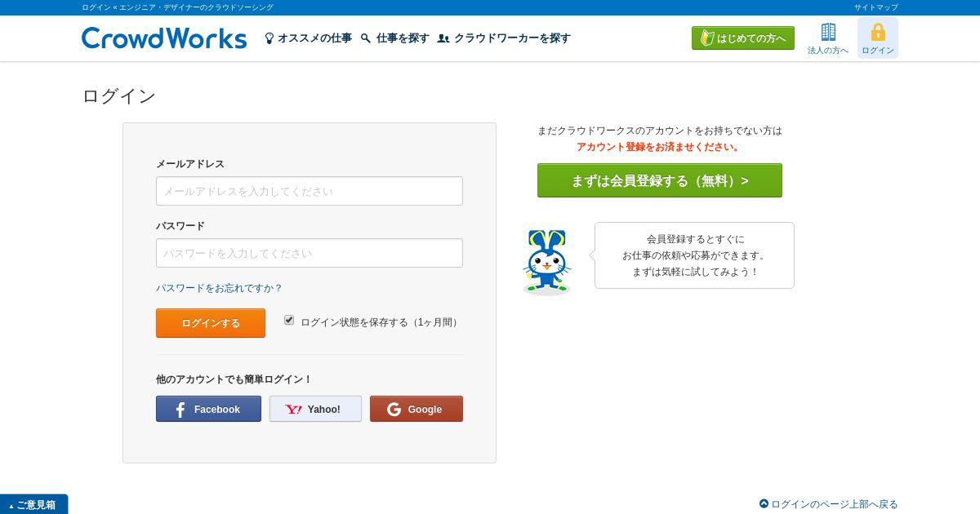
Task: Click まずは会員登録する（無料） button
Action: tap(660, 180)
